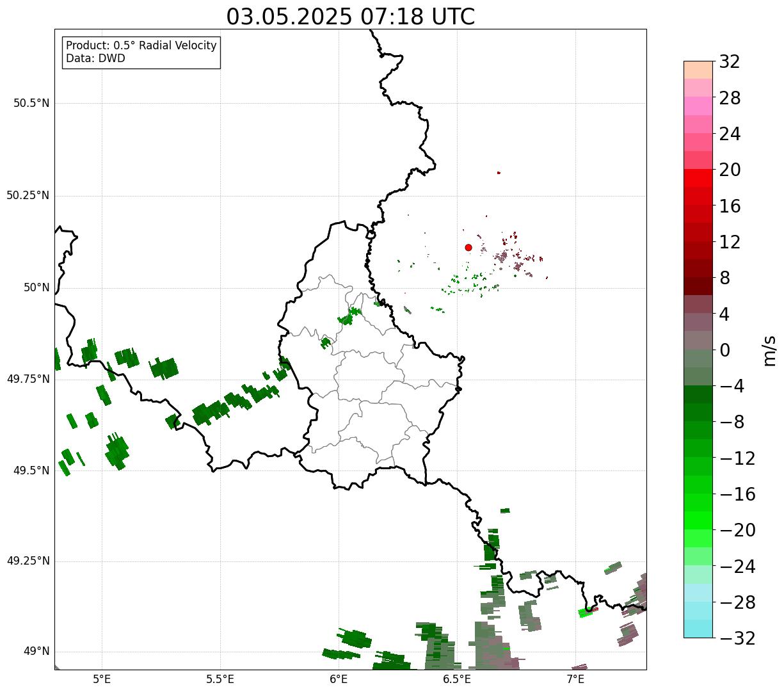This screenshot has width=784, height=692.
Task: Pick the cyan swatch at bottom of colorbar
Action: (698, 629)
